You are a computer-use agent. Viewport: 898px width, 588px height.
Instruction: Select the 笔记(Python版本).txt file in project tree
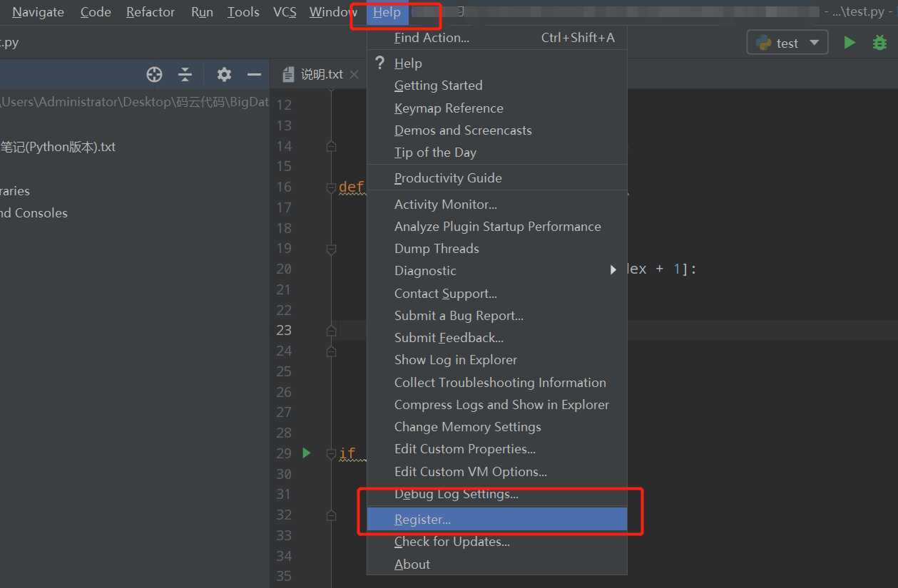pyautogui.click(x=58, y=148)
